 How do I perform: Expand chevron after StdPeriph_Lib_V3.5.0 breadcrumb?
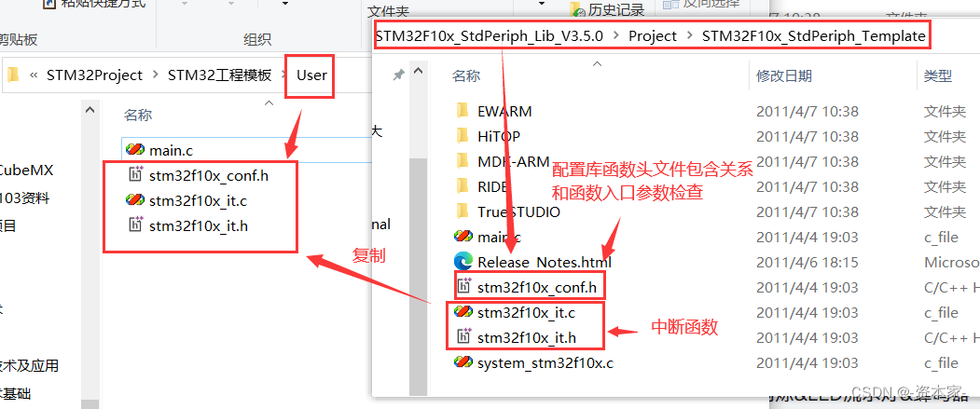[615, 36]
